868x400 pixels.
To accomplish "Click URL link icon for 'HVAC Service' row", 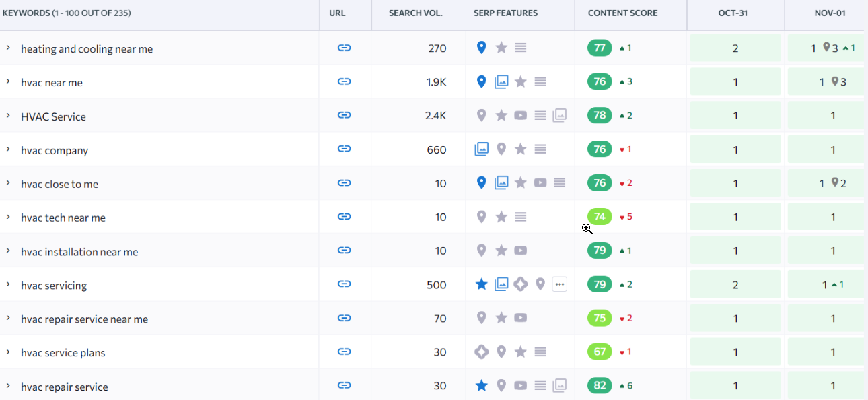I will coord(344,115).
